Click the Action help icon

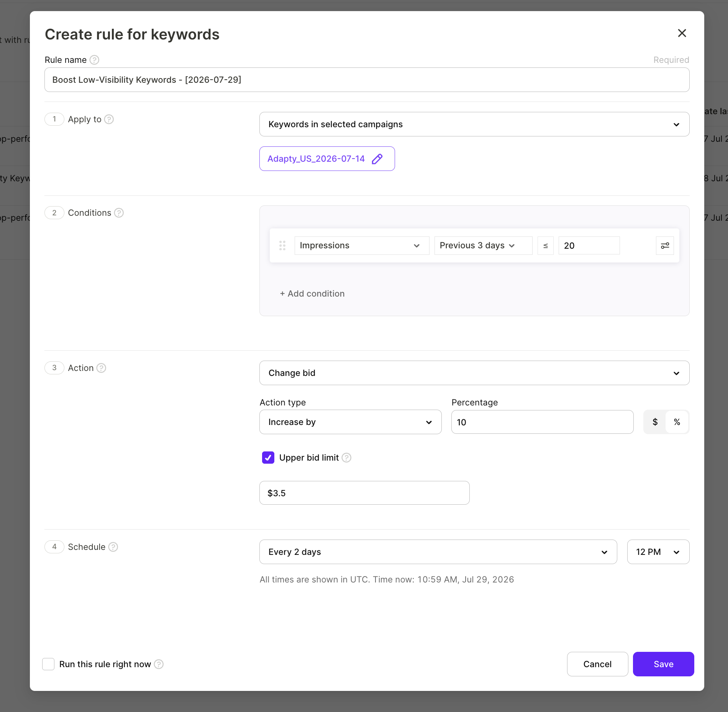(x=101, y=368)
